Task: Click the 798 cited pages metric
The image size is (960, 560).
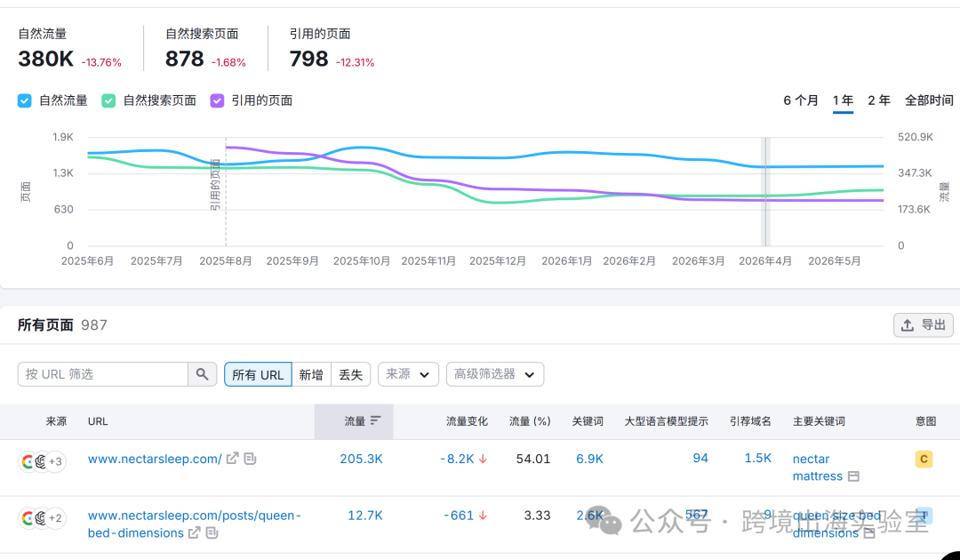Action: click(x=308, y=60)
